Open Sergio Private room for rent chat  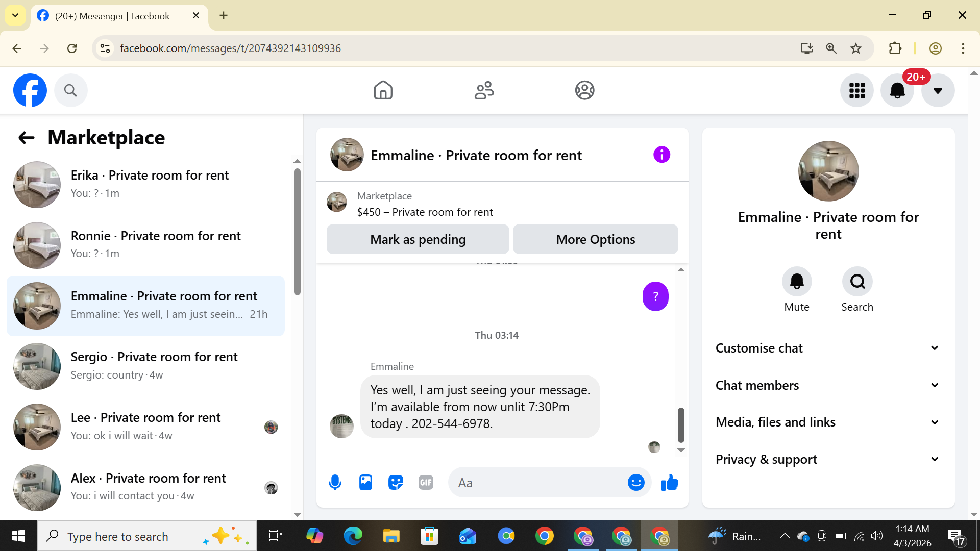[146, 367]
